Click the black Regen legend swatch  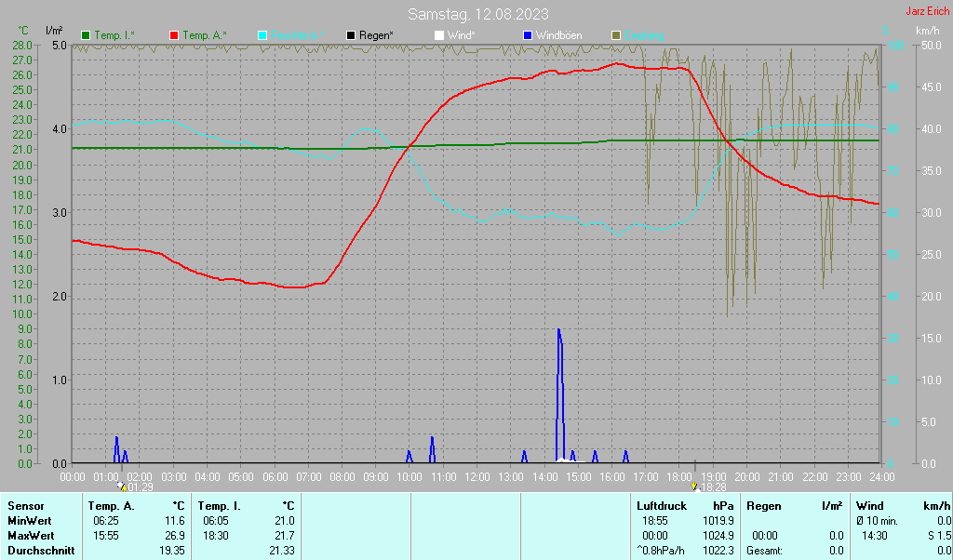click(x=351, y=36)
